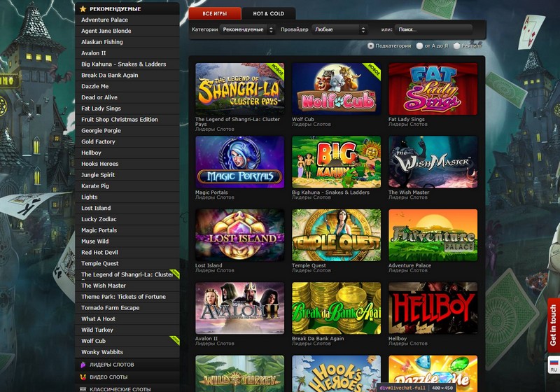Viewport: 560px width, 392px height.
Task: Open the Hellboy game thumbnail
Action: pos(433,308)
